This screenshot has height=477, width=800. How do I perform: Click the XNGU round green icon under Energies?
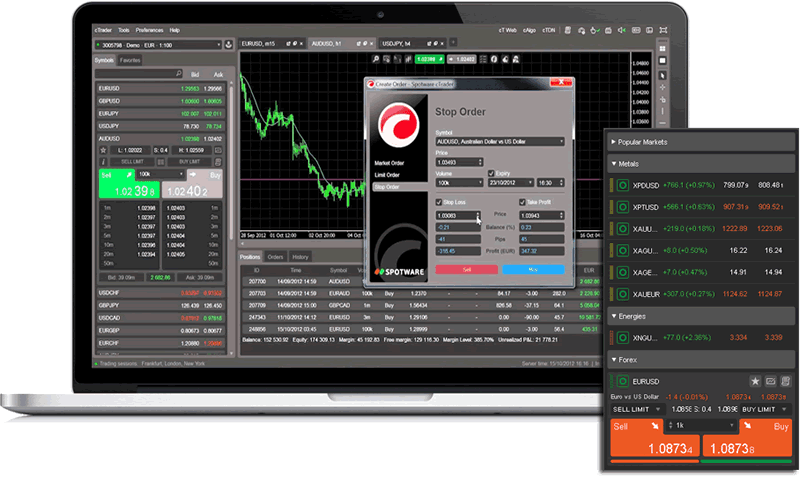click(x=622, y=337)
